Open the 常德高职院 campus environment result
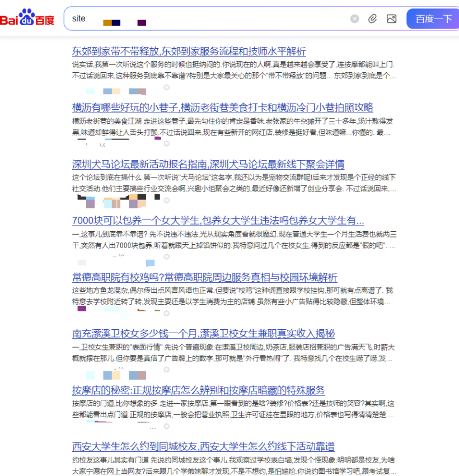Image resolution: width=459 pixels, height=476 pixels. pos(204,277)
